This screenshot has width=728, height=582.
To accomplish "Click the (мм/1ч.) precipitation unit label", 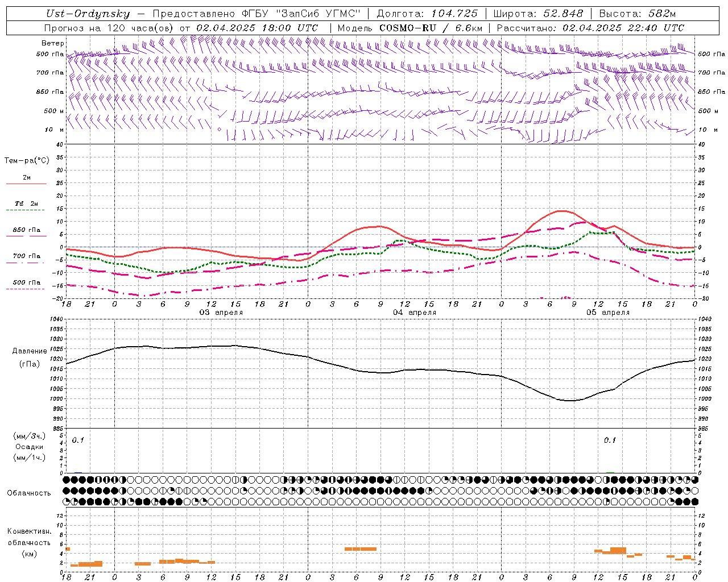I will (x=30, y=458).
